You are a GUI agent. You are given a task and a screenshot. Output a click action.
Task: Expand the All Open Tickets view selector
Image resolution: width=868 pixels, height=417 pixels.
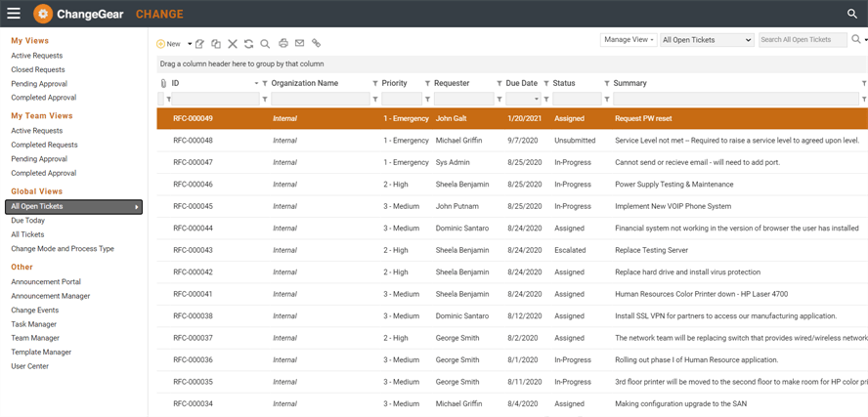(707, 40)
